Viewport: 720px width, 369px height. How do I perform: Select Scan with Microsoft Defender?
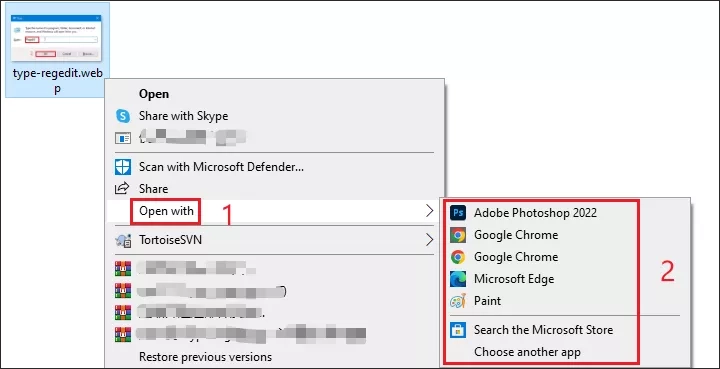(221, 167)
